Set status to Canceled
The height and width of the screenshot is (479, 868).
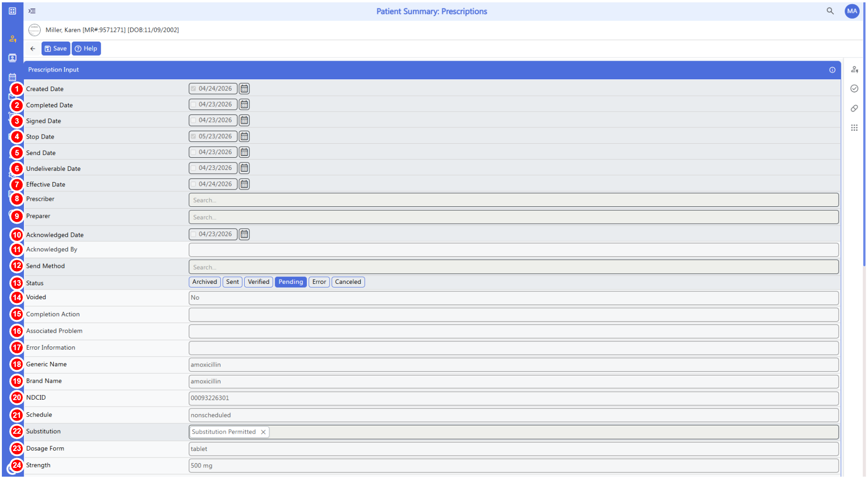pos(348,282)
